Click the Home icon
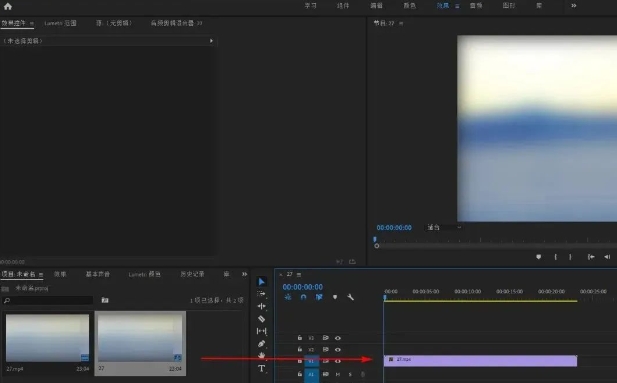The width and height of the screenshot is (617, 383). tap(8, 6)
